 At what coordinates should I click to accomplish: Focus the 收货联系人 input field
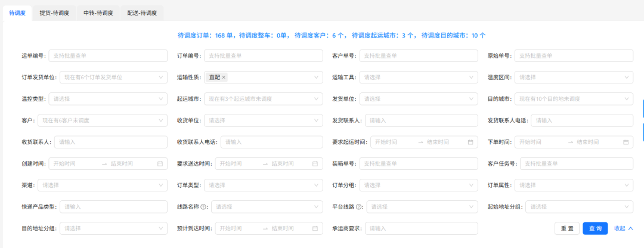pos(111,142)
